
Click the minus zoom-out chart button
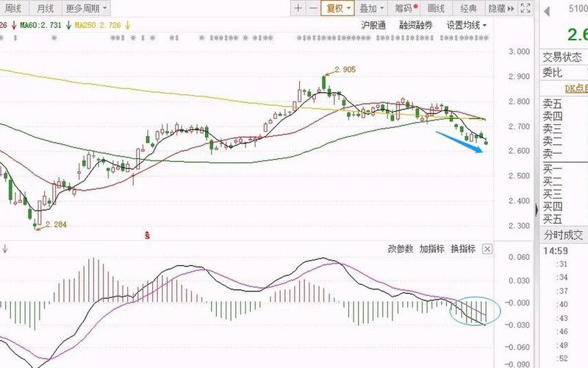tap(314, 8)
